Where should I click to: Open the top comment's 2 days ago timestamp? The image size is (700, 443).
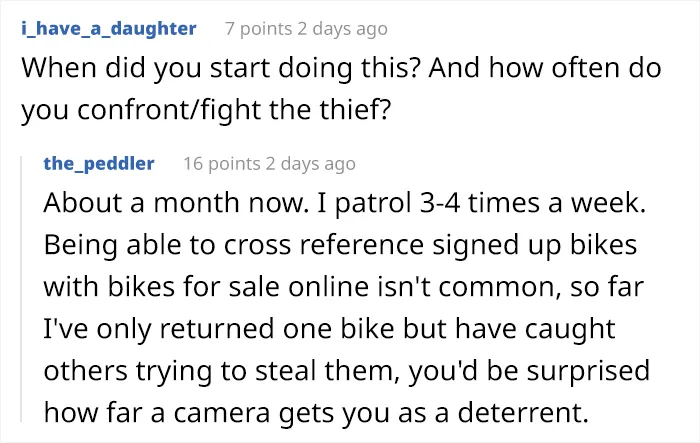[x=342, y=29]
